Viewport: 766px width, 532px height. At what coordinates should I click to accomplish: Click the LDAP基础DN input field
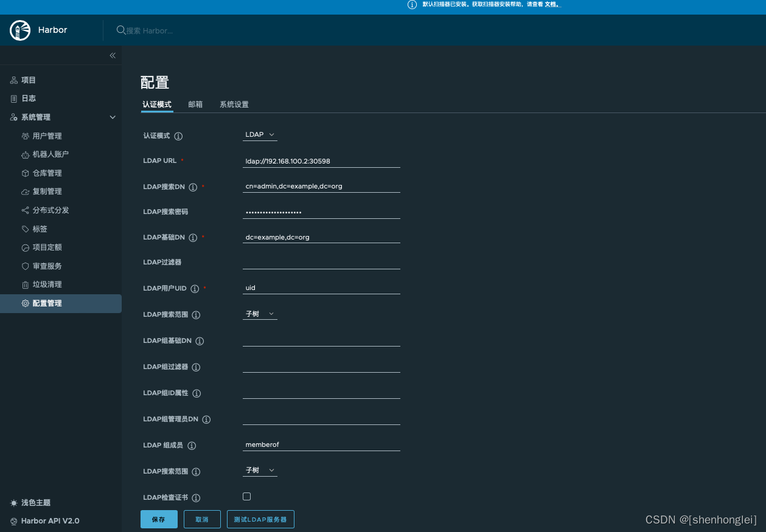click(x=321, y=237)
